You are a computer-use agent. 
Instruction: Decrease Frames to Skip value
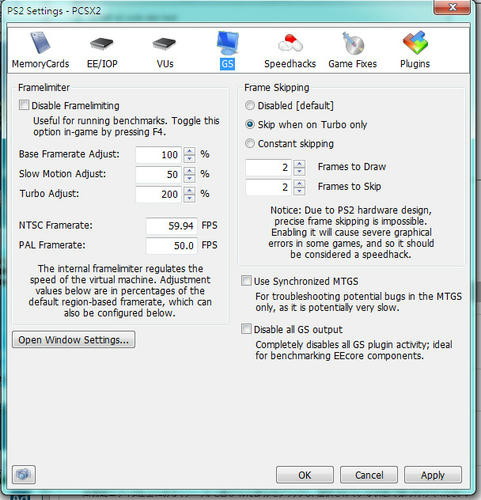point(299,191)
